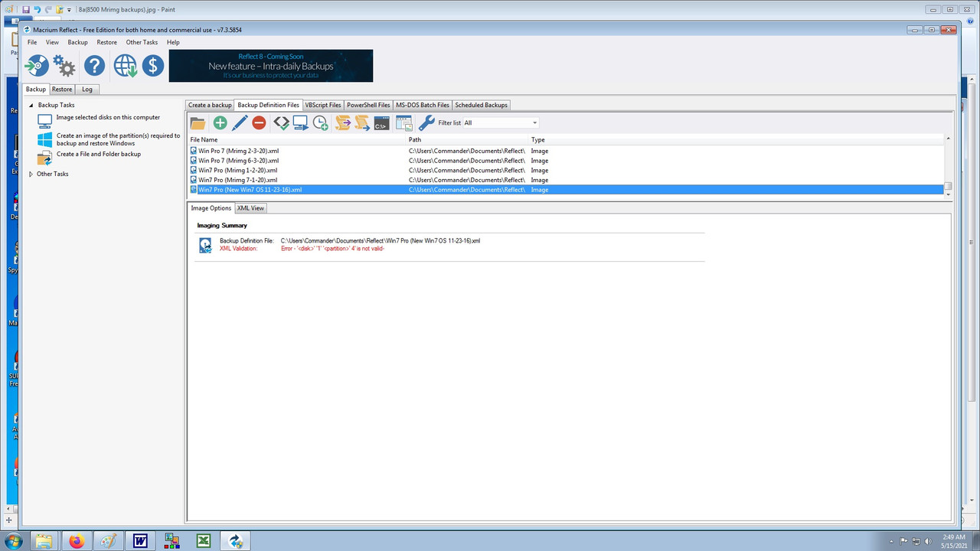Open the folder icon in definition toolbar
This screenshot has height=551, width=980.
click(x=198, y=122)
